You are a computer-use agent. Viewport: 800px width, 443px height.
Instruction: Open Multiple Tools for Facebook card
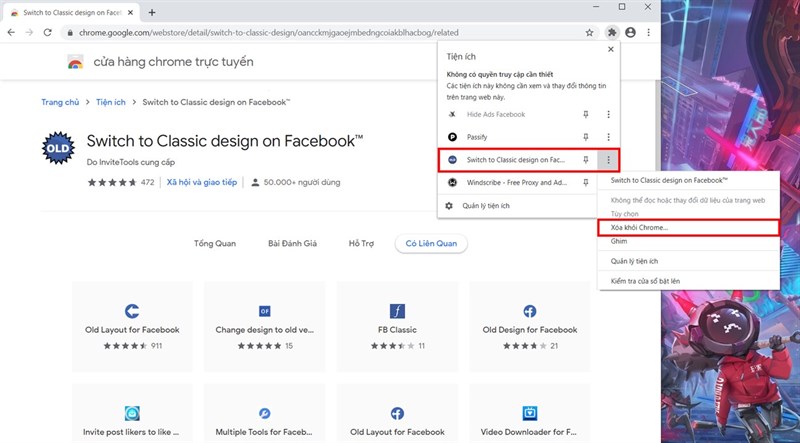265,413
